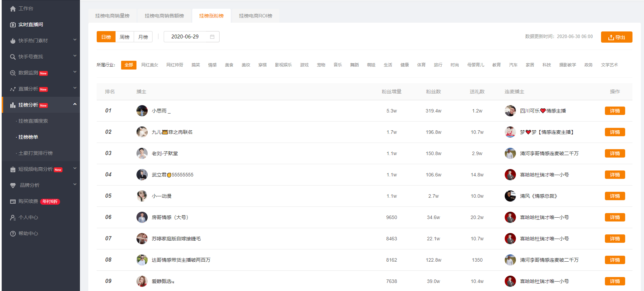644x291 pixels.
Task: Click the avatar of 小一动漫
Action: tap(142, 196)
